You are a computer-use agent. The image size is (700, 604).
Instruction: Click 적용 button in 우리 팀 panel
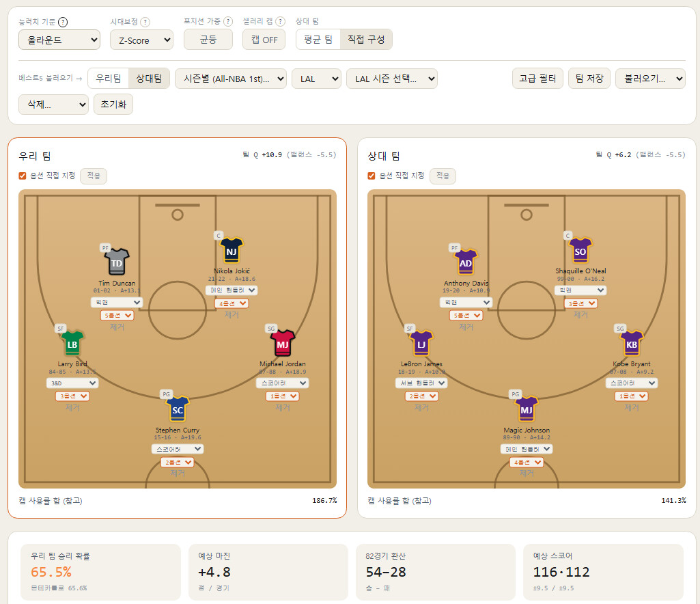pos(94,176)
